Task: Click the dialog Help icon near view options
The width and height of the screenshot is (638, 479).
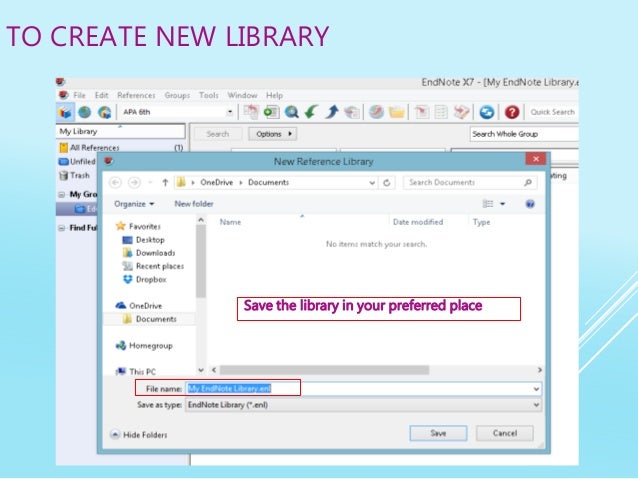Action: point(530,204)
